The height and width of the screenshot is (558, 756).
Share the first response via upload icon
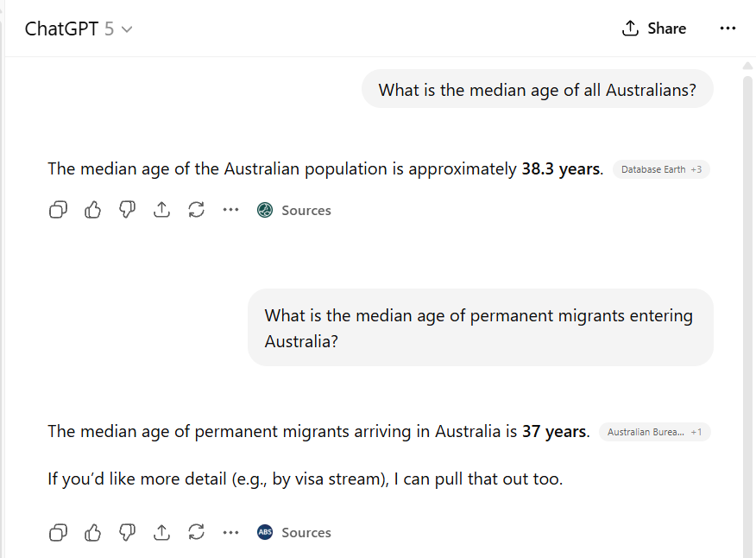[161, 210]
